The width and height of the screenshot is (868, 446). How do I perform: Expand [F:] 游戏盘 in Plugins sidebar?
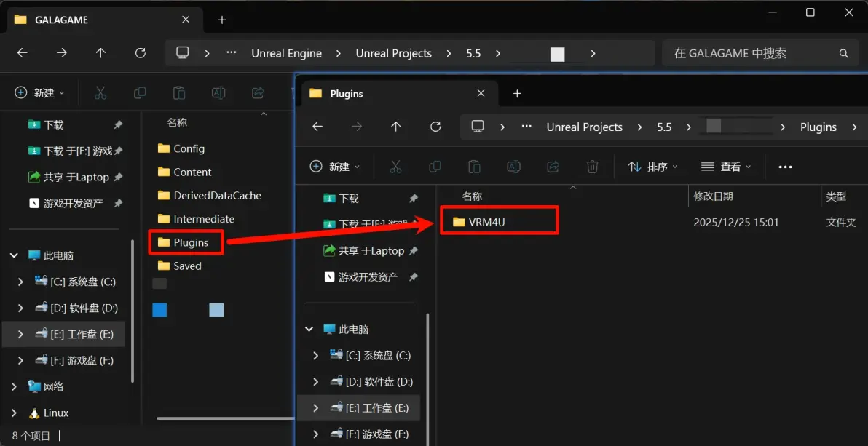point(315,434)
